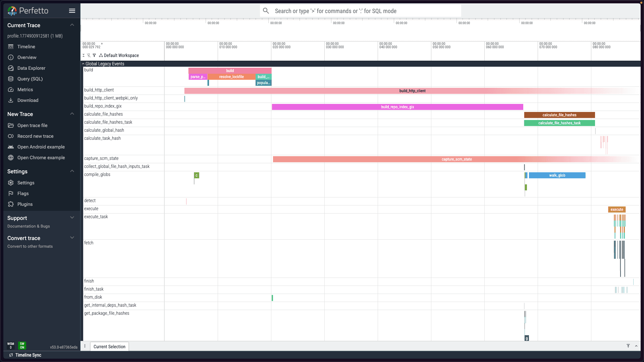Click the collapse all tracks icon
Screen dimensions: 644x362
coord(84,55)
